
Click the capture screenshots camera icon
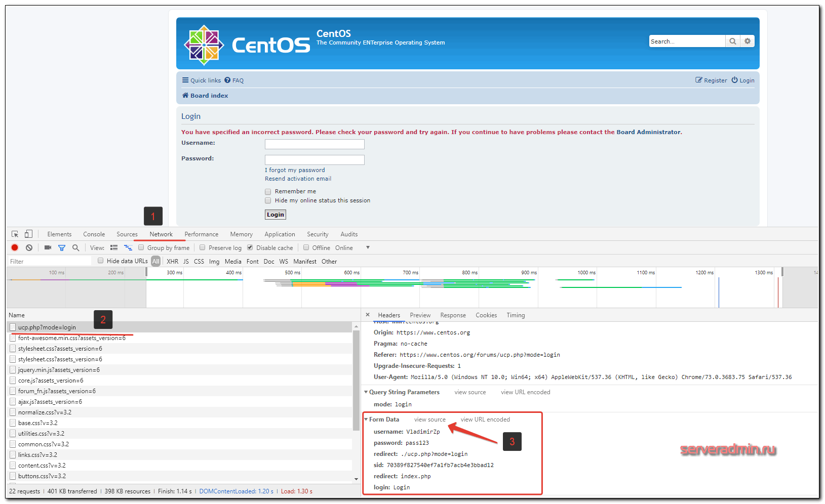coord(48,247)
